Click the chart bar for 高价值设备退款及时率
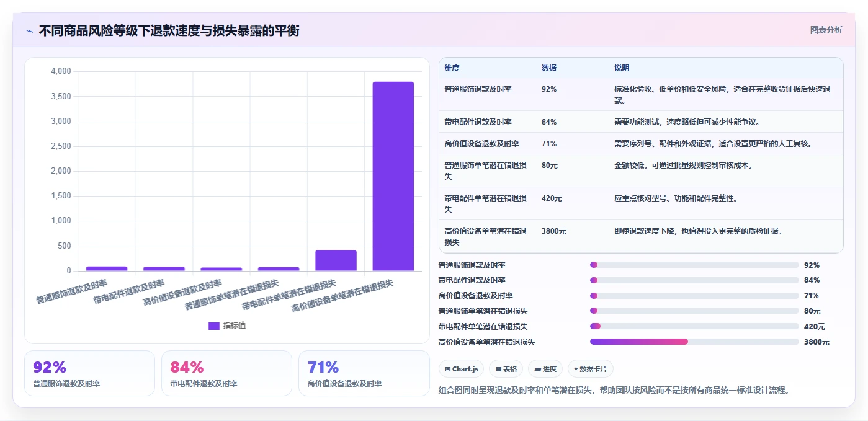The width and height of the screenshot is (868, 421). point(221,269)
